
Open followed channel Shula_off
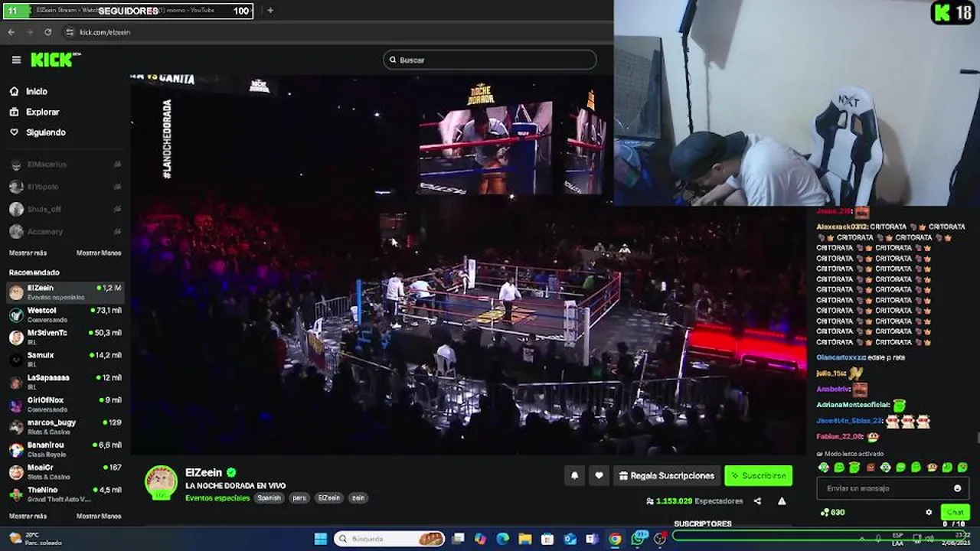(65, 209)
